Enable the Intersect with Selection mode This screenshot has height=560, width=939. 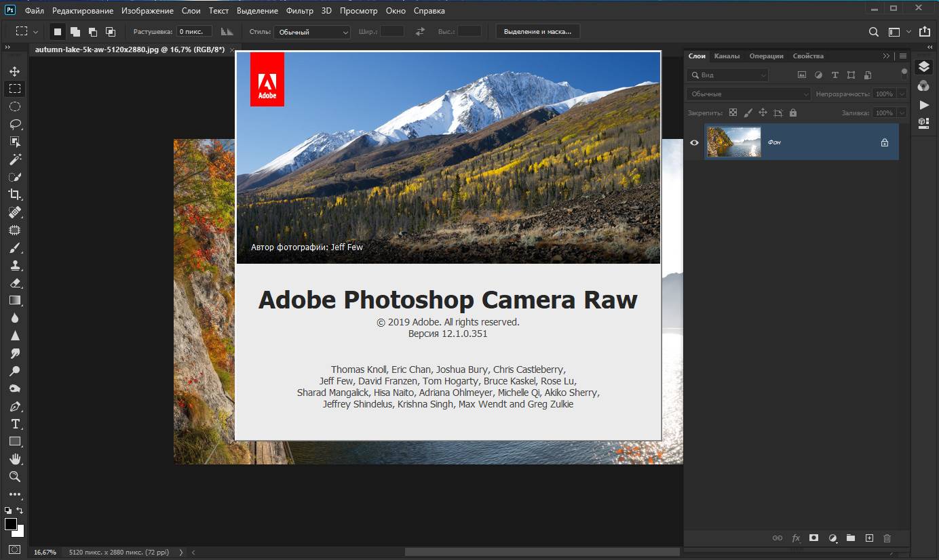(x=111, y=31)
